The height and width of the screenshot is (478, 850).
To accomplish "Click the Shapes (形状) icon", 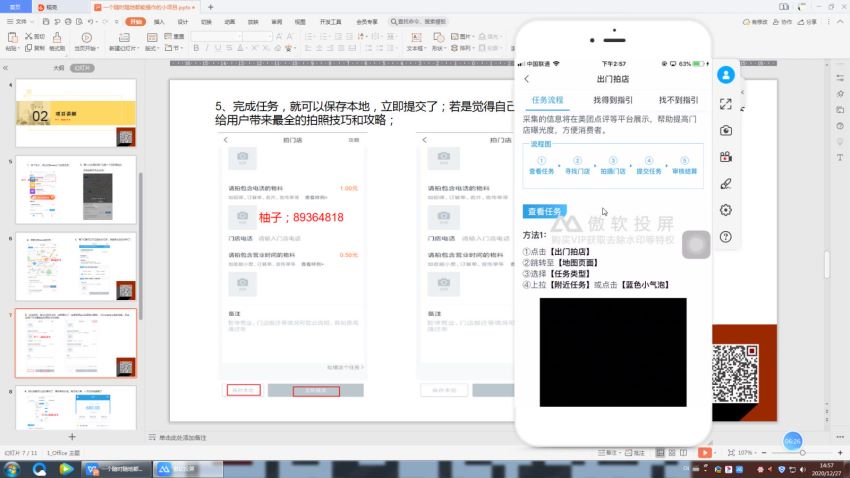I will tap(437, 37).
